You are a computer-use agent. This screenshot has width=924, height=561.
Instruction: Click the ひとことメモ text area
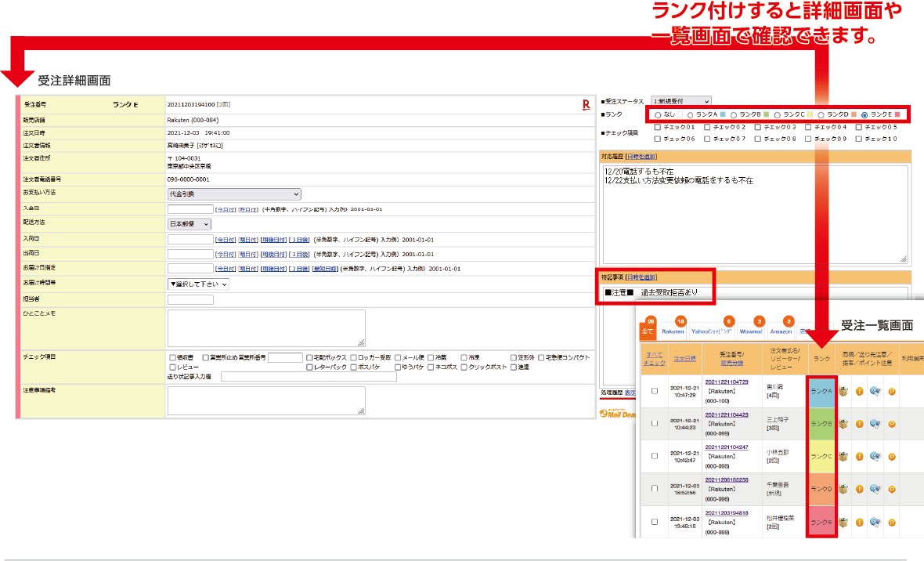coord(265,328)
